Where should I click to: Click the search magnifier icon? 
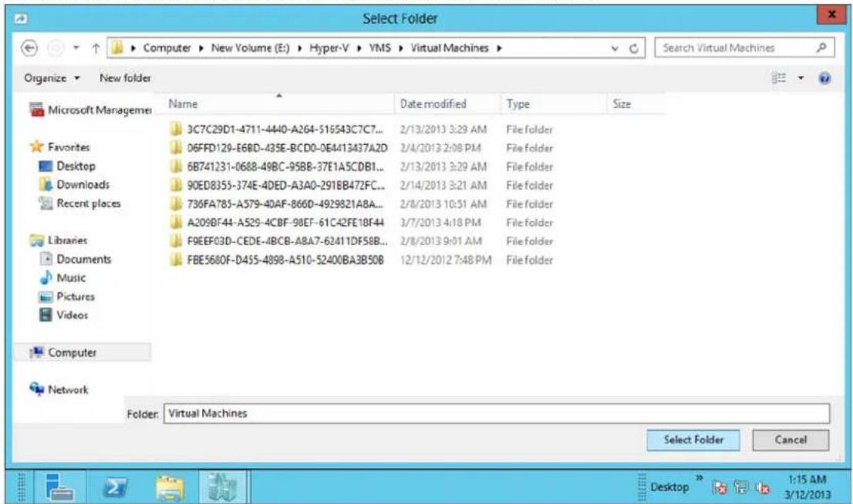821,48
